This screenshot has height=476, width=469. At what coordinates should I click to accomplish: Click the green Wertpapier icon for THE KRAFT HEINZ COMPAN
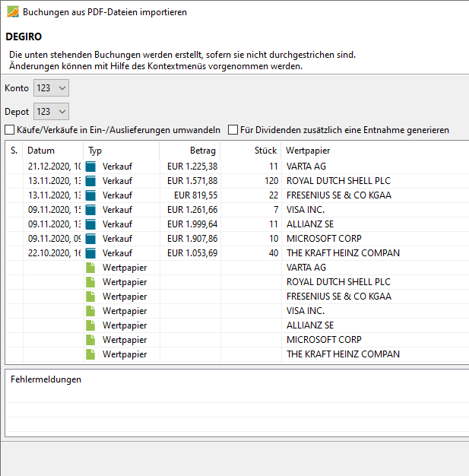90,354
